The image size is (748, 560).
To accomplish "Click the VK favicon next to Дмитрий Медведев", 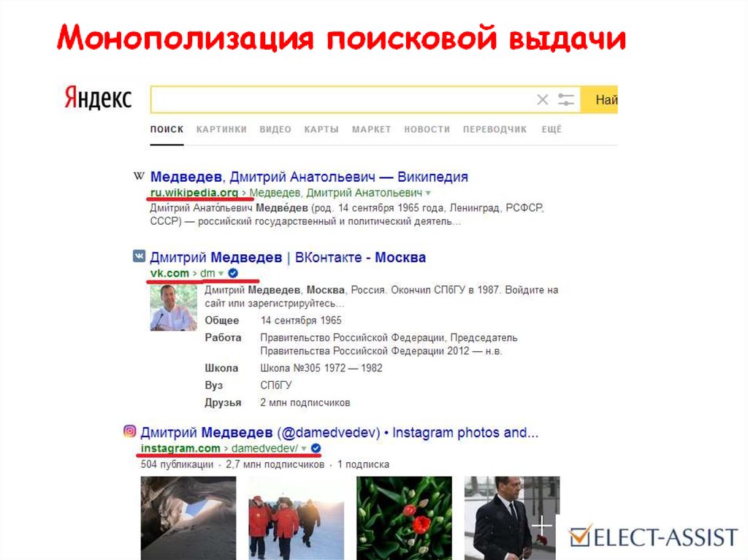I will coord(139,256).
